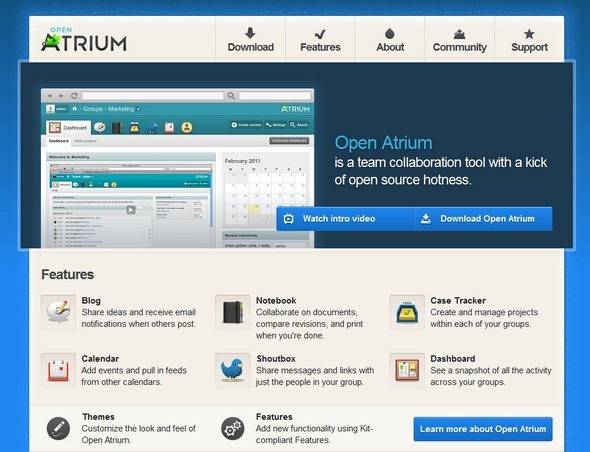
Task: Click the Features section heading
Action: 67,274
